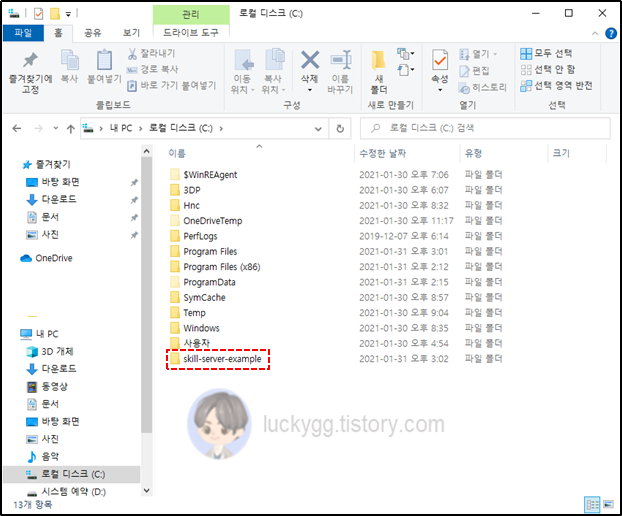Collapse the ribbon with the chevron
Image resolution: width=622 pixels, height=516 pixels.
[595, 34]
